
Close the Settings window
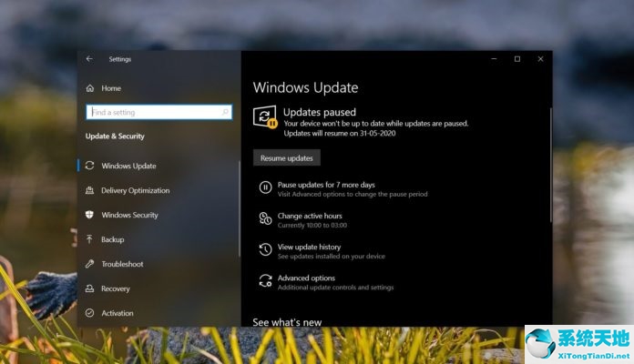click(540, 59)
